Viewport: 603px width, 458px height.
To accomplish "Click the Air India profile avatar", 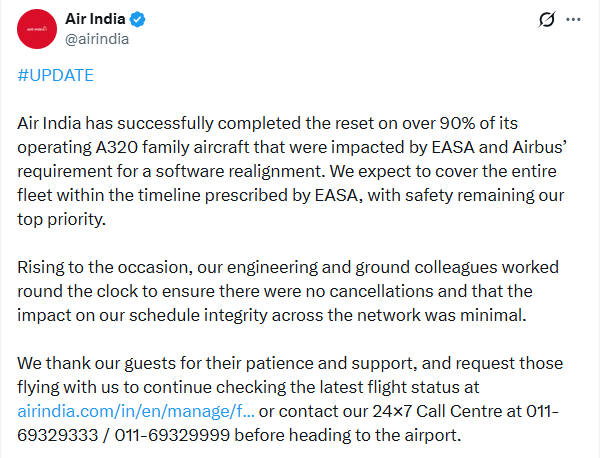I will click(41, 30).
